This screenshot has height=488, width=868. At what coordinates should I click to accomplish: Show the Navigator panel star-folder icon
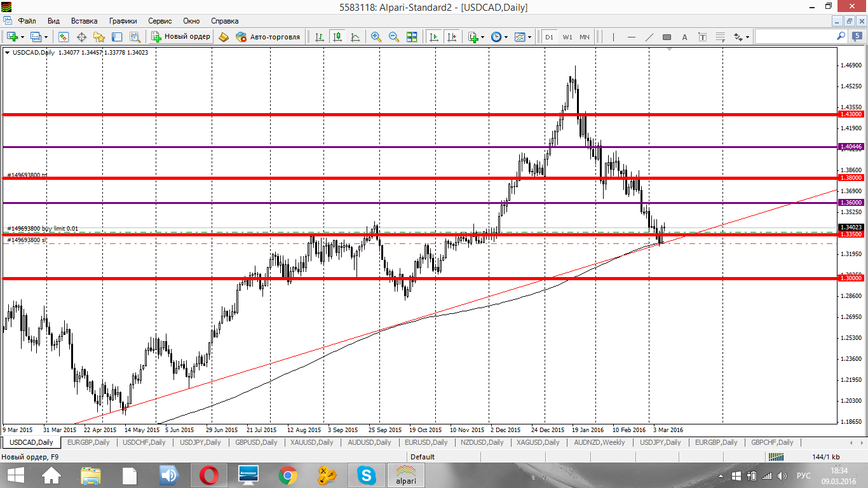click(x=99, y=37)
